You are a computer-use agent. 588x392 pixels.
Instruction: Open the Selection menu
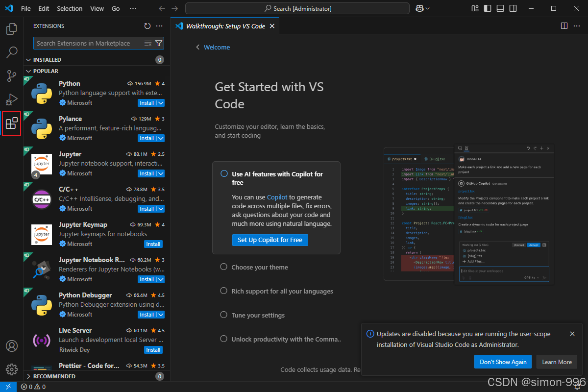click(x=70, y=8)
